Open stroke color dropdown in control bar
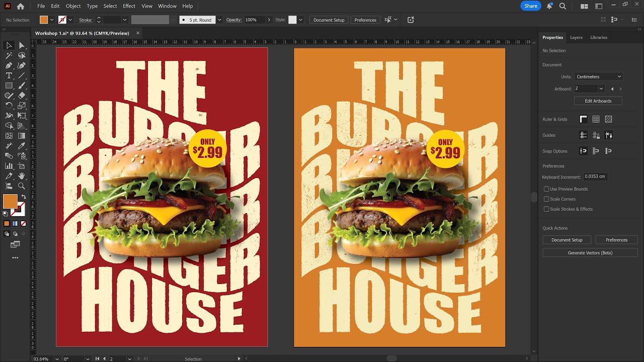Screen dimensions: 644x362 click(70, 20)
